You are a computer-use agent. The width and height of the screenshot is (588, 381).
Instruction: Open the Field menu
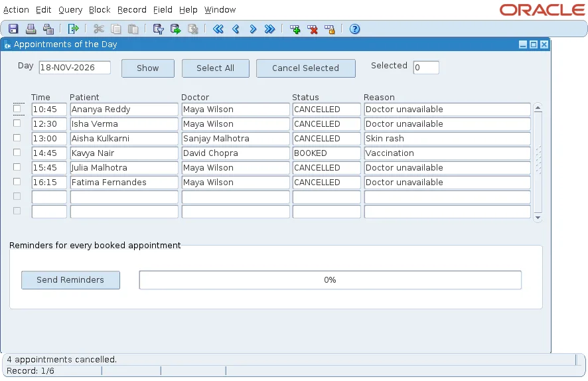click(163, 10)
